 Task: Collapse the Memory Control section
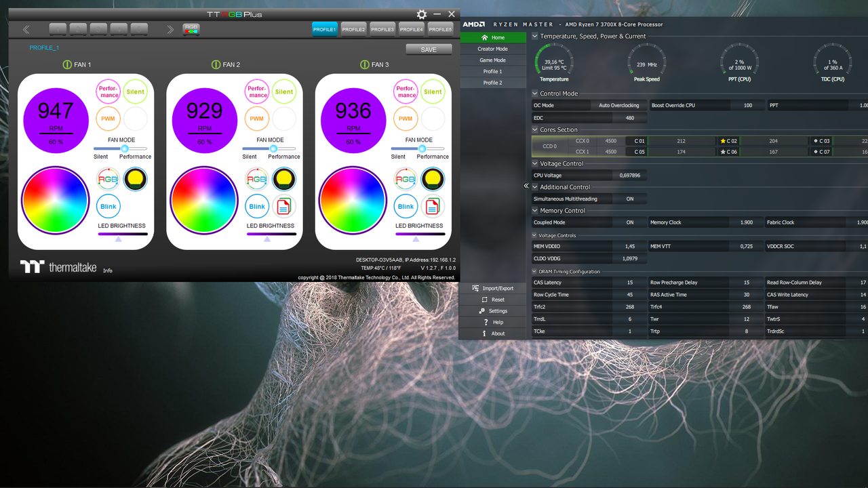point(535,211)
